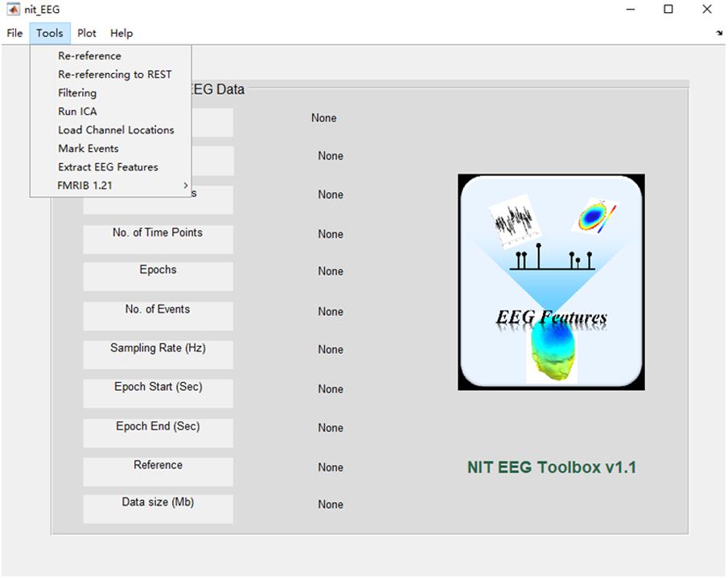
Task: Open the Plot menu
Action: click(x=86, y=34)
